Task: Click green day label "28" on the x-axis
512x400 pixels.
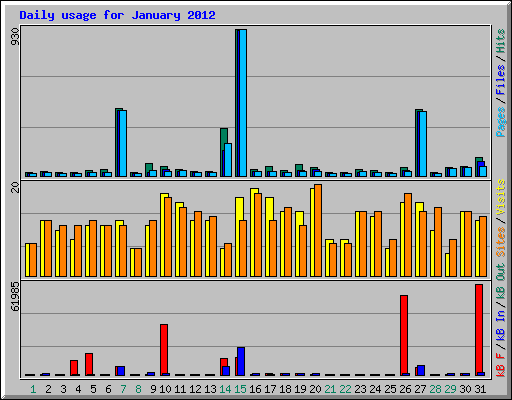Action: click(x=435, y=389)
